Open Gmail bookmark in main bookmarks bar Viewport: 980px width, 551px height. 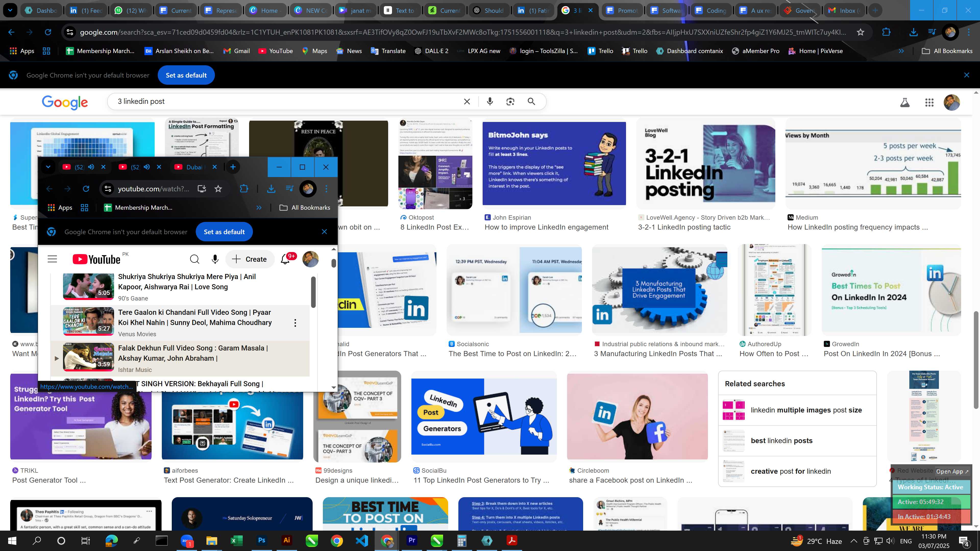click(x=236, y=51)
